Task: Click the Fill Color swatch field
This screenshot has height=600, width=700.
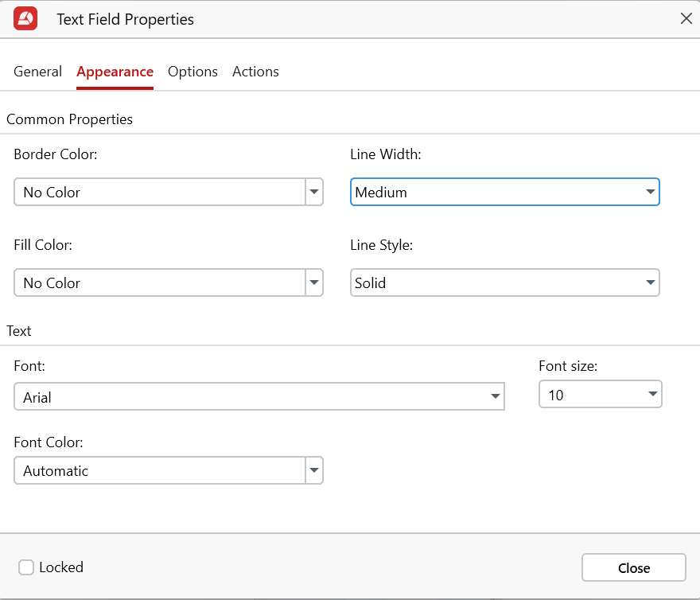Action: point(159,283)
